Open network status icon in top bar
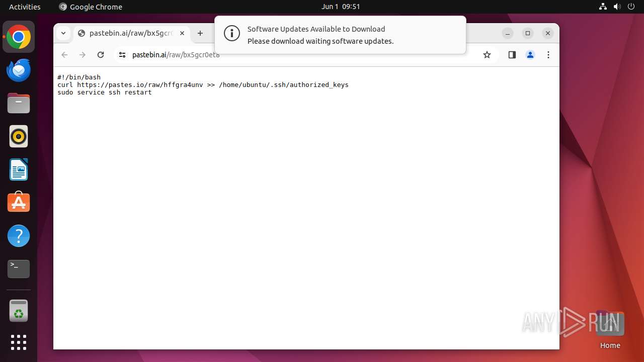This screenshot has width=644, height=362. pos(603,7)
